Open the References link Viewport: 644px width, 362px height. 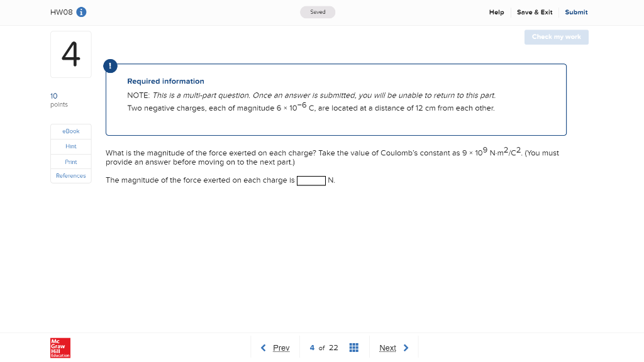(x=70, y=175)
